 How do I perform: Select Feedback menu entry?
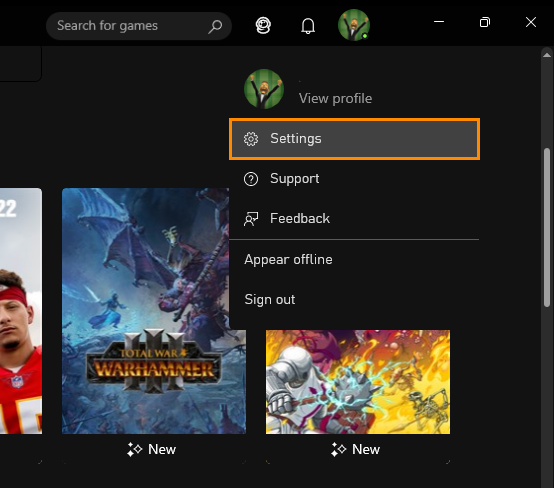[354, 219]
